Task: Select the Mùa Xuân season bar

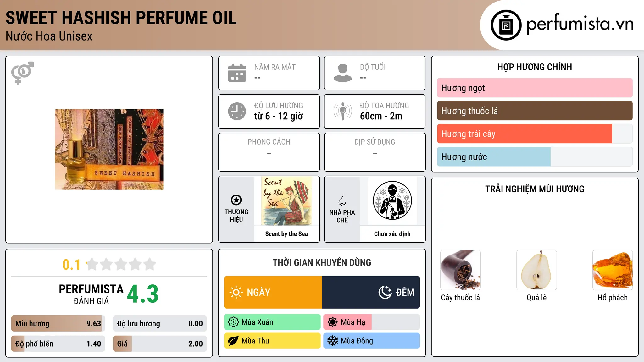Action: 272,322
